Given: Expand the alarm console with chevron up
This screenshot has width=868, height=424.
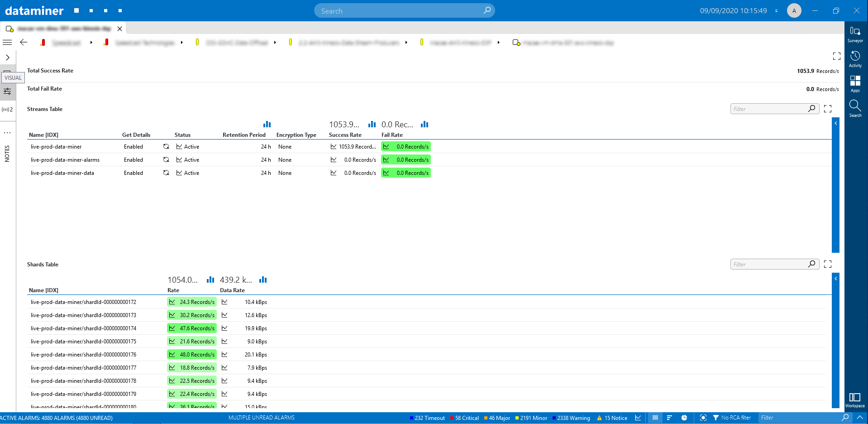Looking at the screenshot, I should point(860,418).
